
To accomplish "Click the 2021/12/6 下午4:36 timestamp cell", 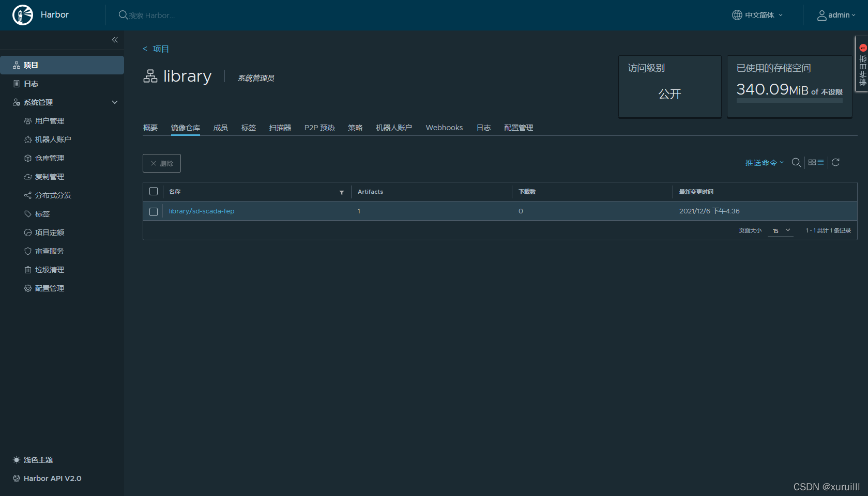I will (709, 211).
